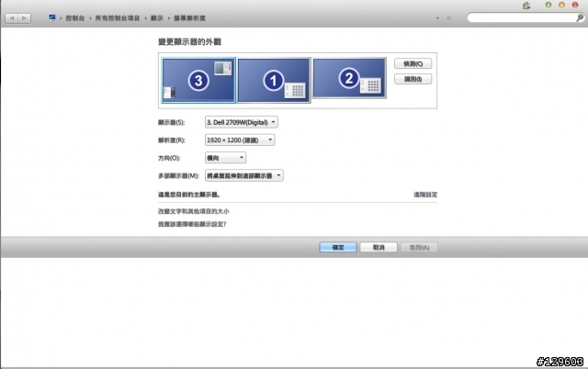Select monitor 2 in the display layout

349,78
